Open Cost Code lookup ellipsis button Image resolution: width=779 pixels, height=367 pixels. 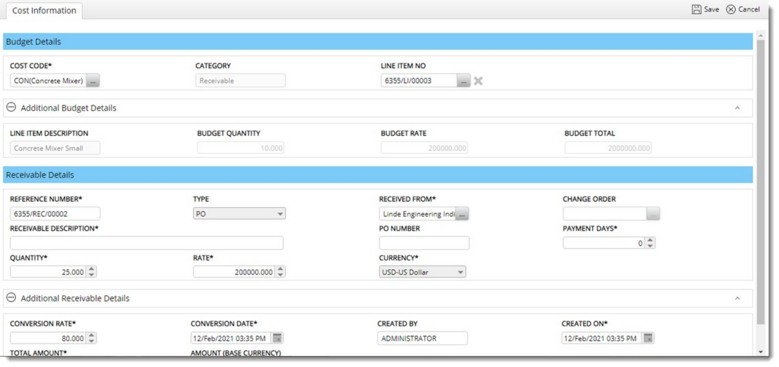point(93,80)
